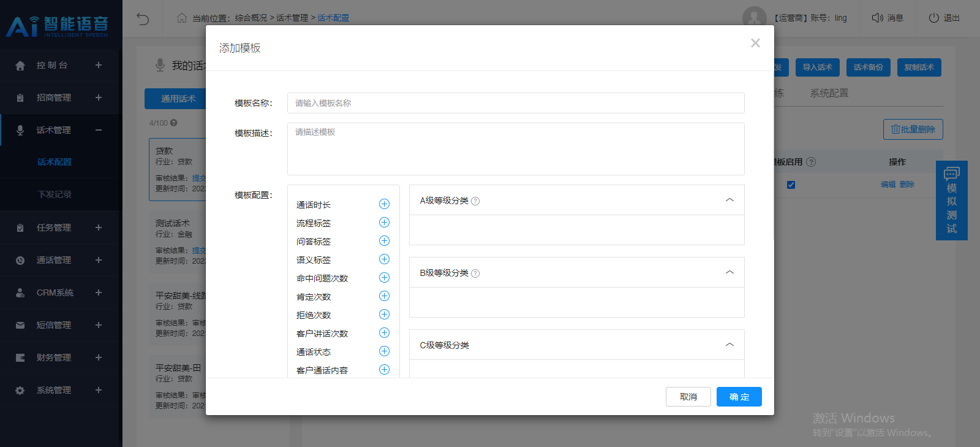Click the 退出 power icon
This screenshot has height=447, width=980.
click(934, 18)
